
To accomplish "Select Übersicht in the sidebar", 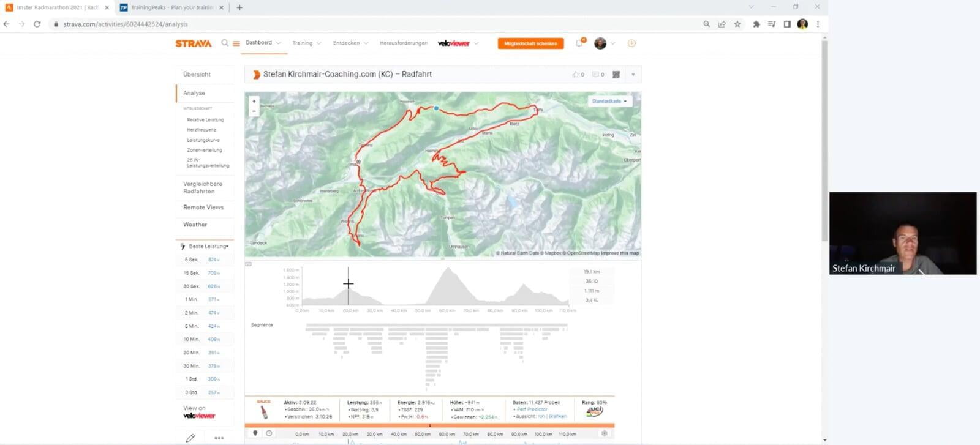I will pyautogui.click(x=197, y=74).
